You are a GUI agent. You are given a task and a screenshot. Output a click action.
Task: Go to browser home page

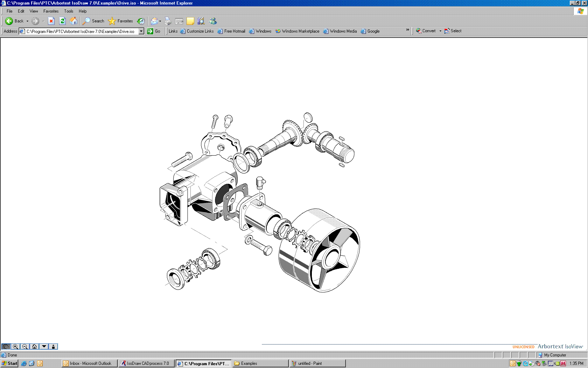click(73, 21)
